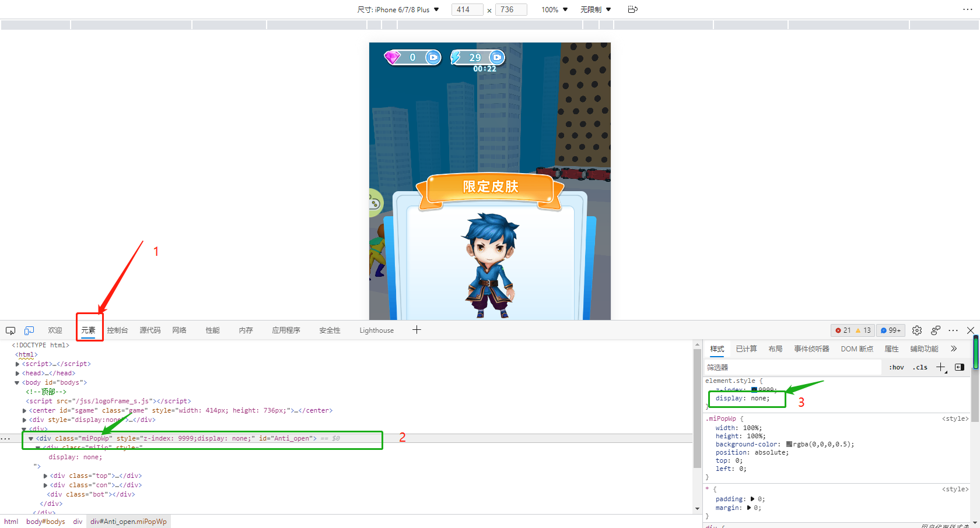Image resolution: width=980 pixels, height=528 pixels.
Task: Open DevTools settings gear
Action: [x=917, y=330]
